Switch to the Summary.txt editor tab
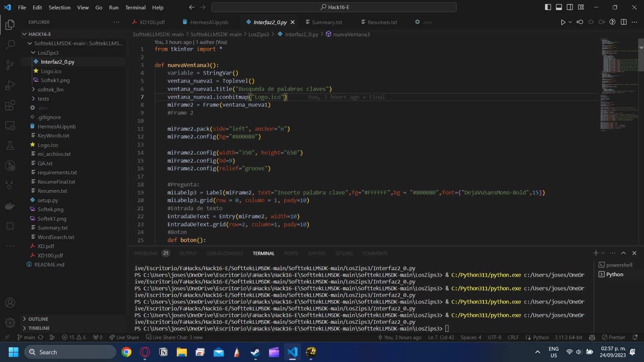Viewport: 644px width, 362px height. [x=327, y=22]
